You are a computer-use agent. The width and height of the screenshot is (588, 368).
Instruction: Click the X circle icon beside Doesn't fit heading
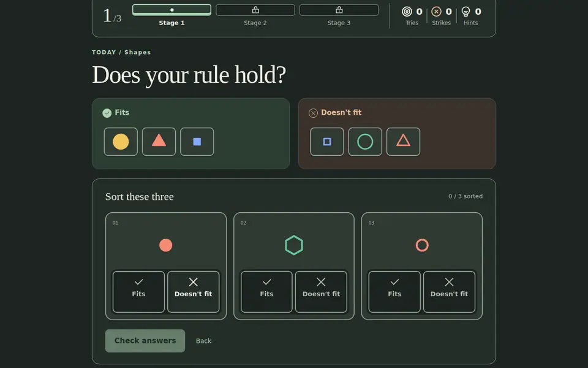pyautogui.click(x=313, y=113)
